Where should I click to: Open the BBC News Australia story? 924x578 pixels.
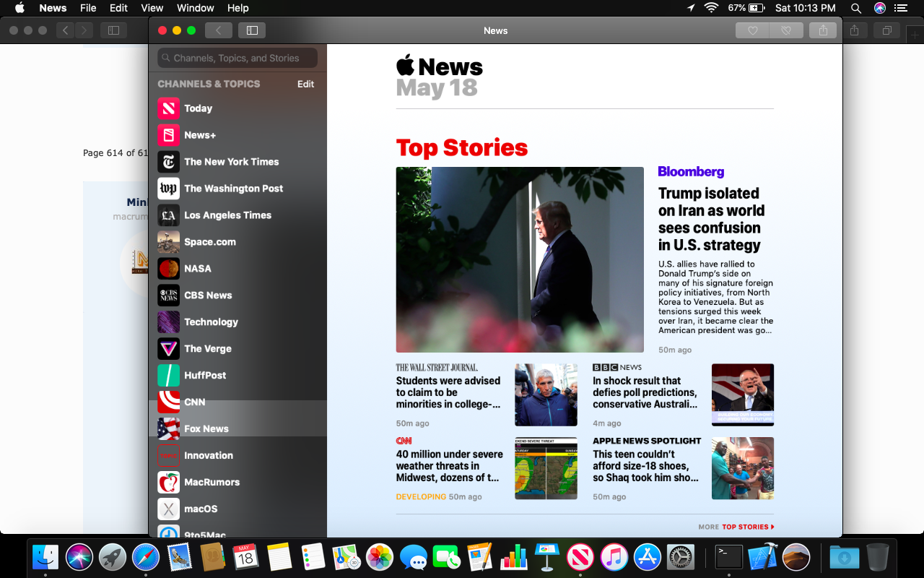coord(645,392)
